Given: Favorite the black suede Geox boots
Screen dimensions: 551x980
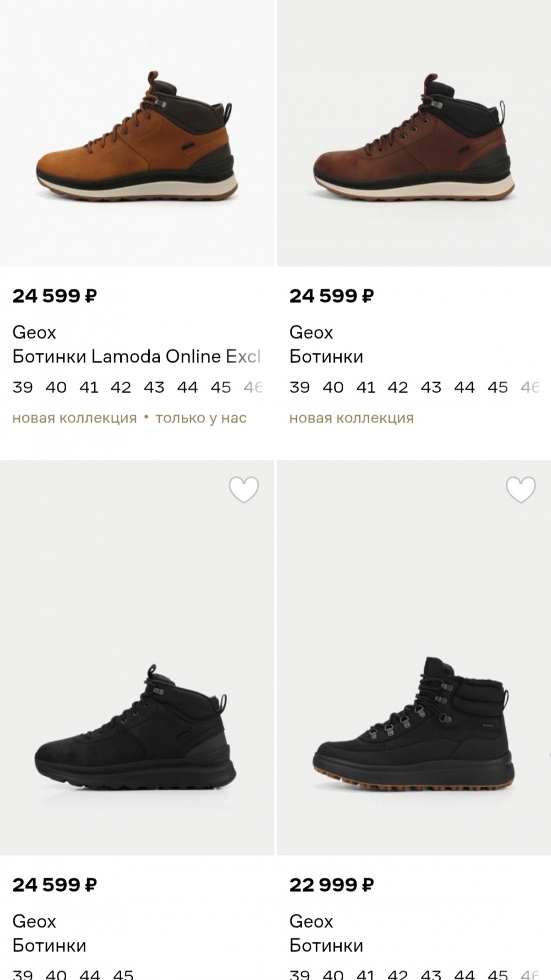Looking at the screenshot, I should [244, 490].
